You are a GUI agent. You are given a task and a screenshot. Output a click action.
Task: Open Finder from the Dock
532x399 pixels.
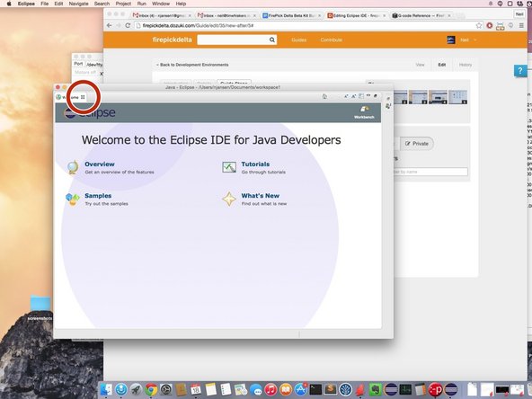point(106,389)
